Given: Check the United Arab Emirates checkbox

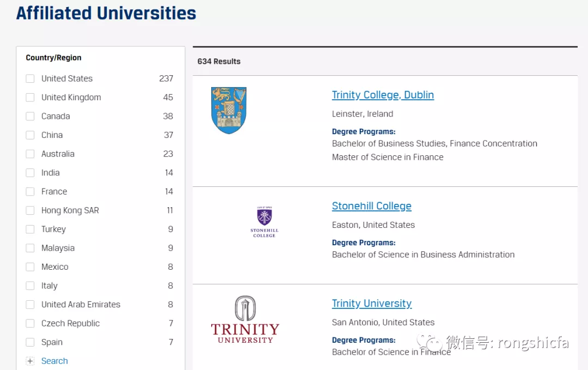Looking at the screenshot, I should [30, 304].
